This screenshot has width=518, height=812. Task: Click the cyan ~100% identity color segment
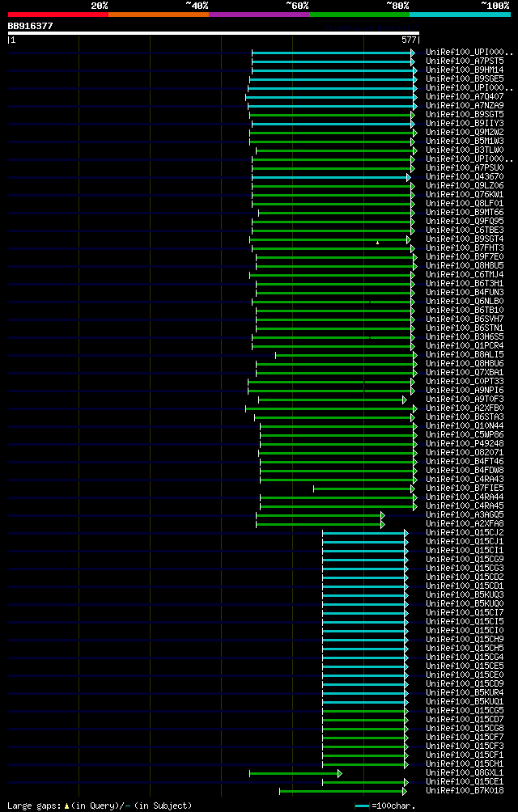click(x=460, y=15)
